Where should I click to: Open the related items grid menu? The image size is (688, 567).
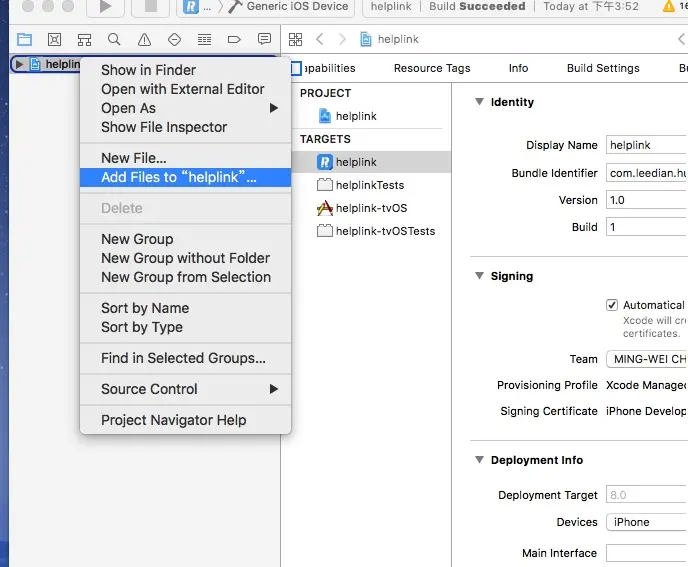pos(295,39)
